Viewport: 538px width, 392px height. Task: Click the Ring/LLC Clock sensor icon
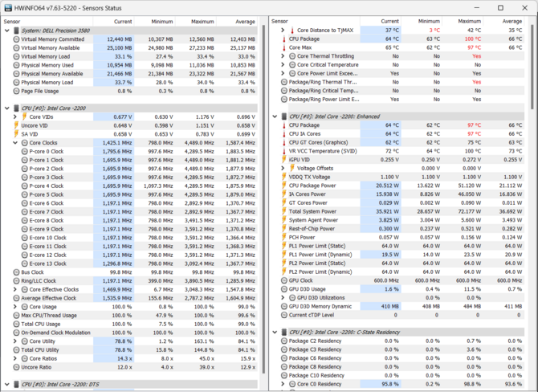click(x=16, y=281)
